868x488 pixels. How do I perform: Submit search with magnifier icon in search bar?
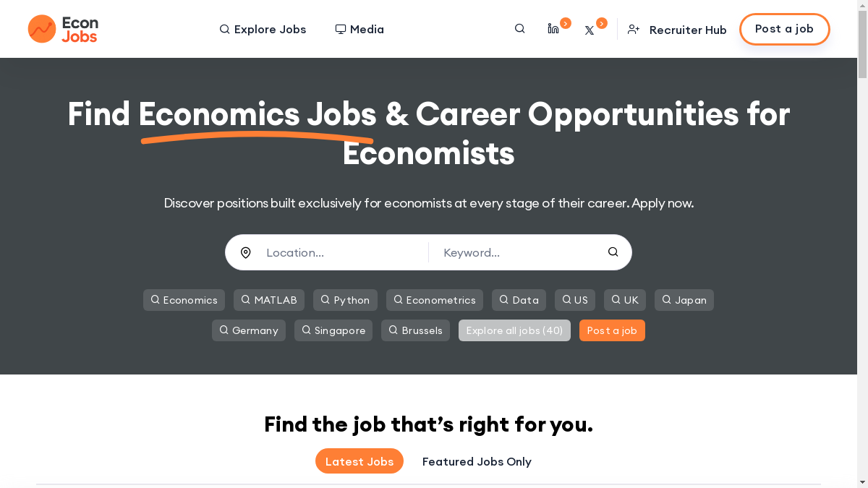pos(613,252)
